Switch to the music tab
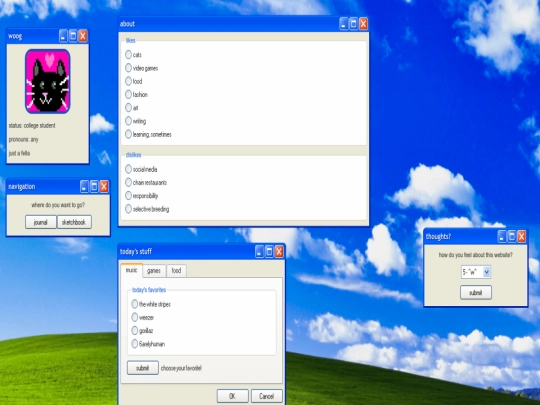The image size is (540, 405). [x=132, y=270]
